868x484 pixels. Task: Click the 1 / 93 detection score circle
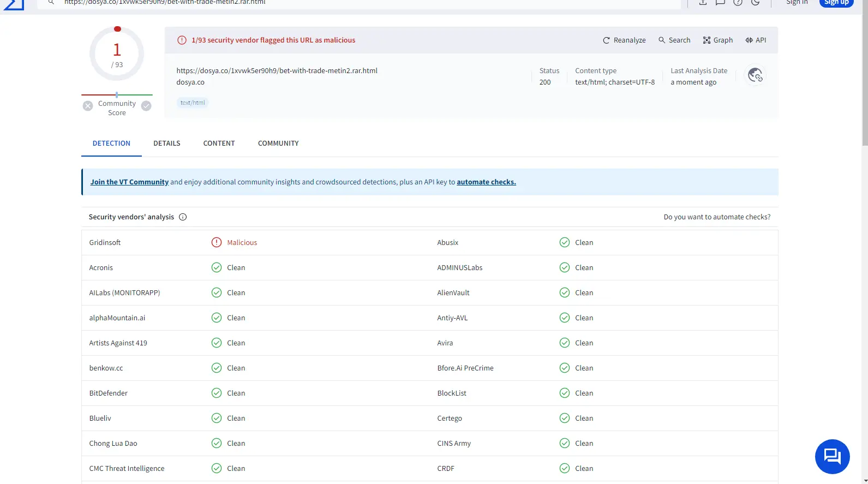117,54
